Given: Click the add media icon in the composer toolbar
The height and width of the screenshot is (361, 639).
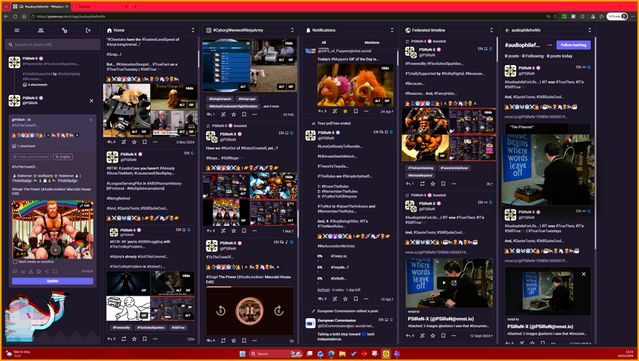Looking at the screenshot, I should point(15,271).
